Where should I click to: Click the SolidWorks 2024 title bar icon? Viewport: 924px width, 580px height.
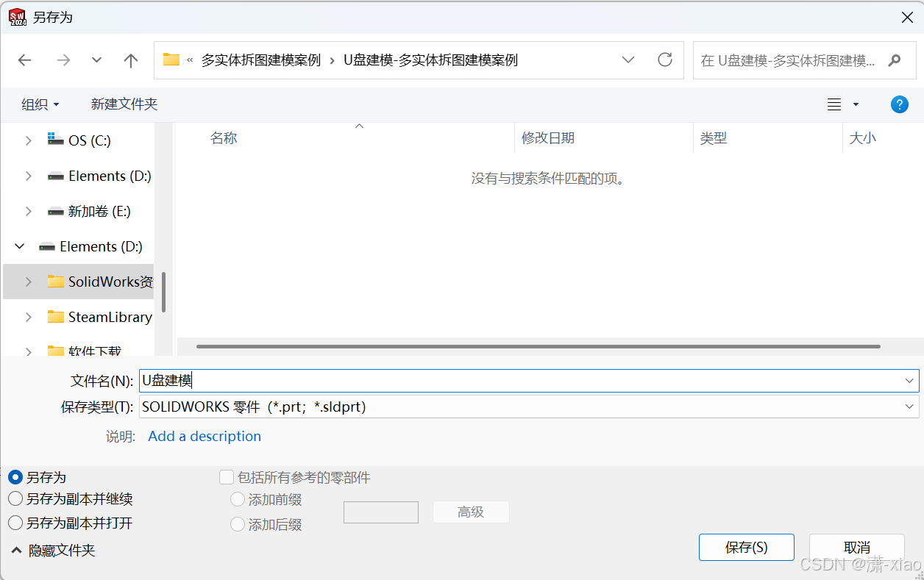pos(17,17)
